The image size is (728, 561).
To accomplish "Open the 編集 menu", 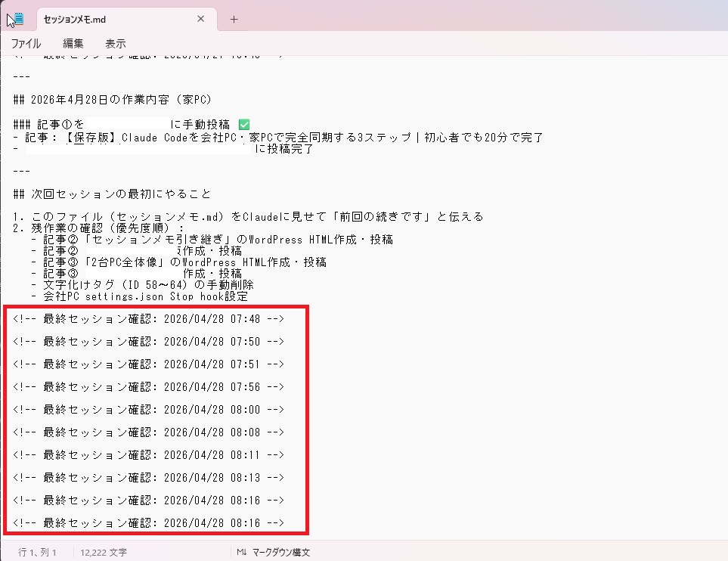I will pos(72,43).
